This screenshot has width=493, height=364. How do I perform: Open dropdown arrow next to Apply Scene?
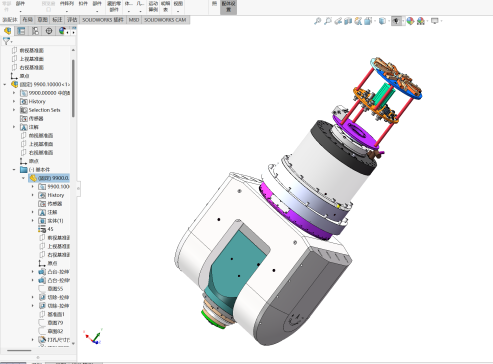pos(427,21)
